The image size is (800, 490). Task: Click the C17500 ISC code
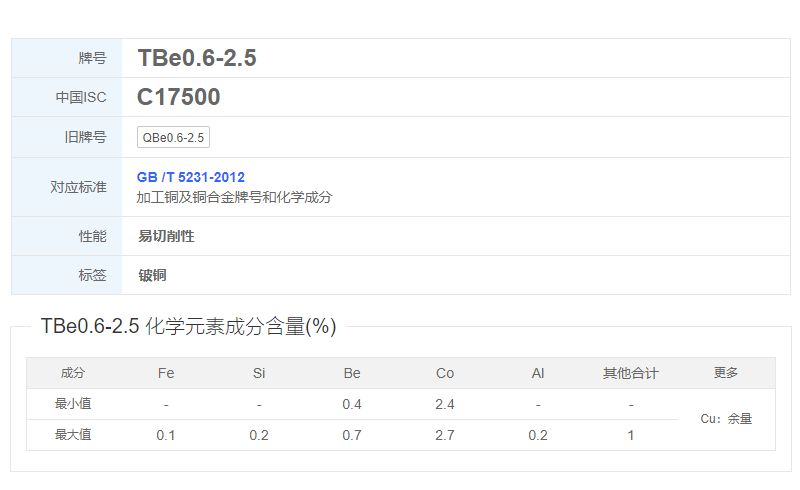click(x=179, y=97)
